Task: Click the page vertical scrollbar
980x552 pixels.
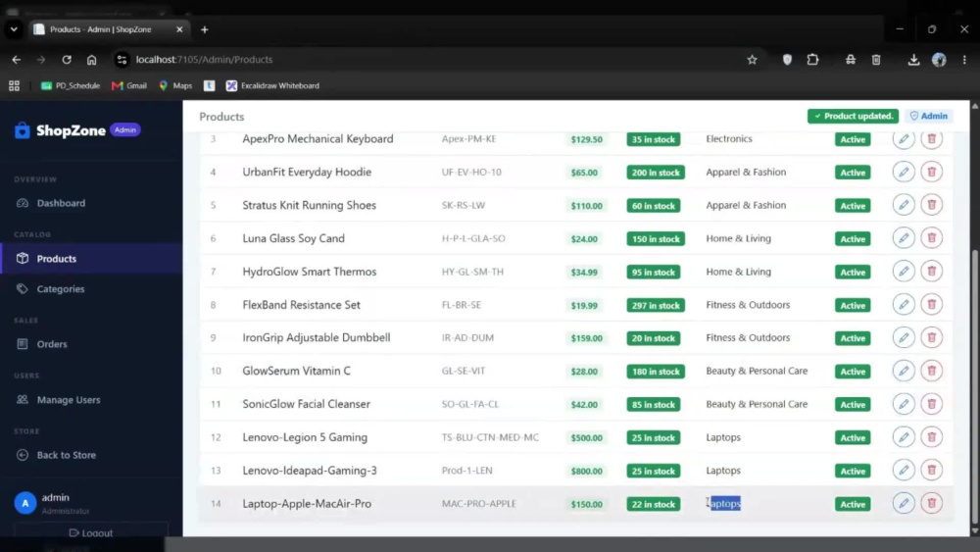Action: click(974, 384)
